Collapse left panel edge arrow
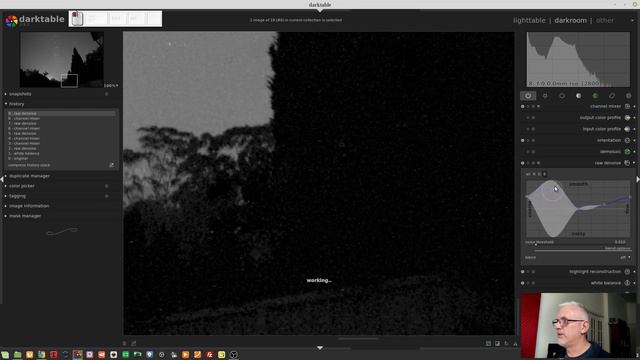 pyautogui.click(x=2, y=179)
